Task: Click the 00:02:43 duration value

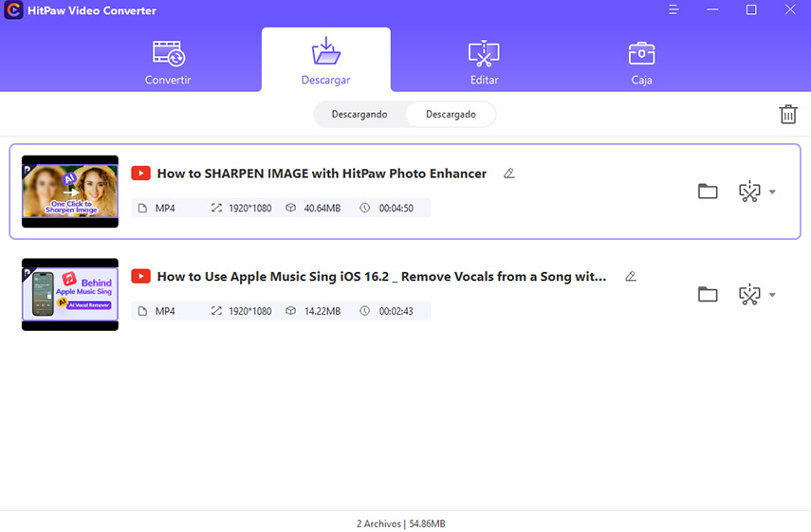Action: pos(396,311)
